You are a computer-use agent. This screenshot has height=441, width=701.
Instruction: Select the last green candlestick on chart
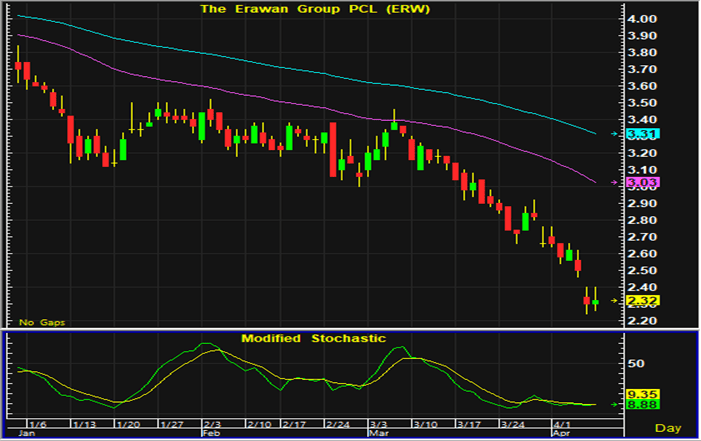596,301
